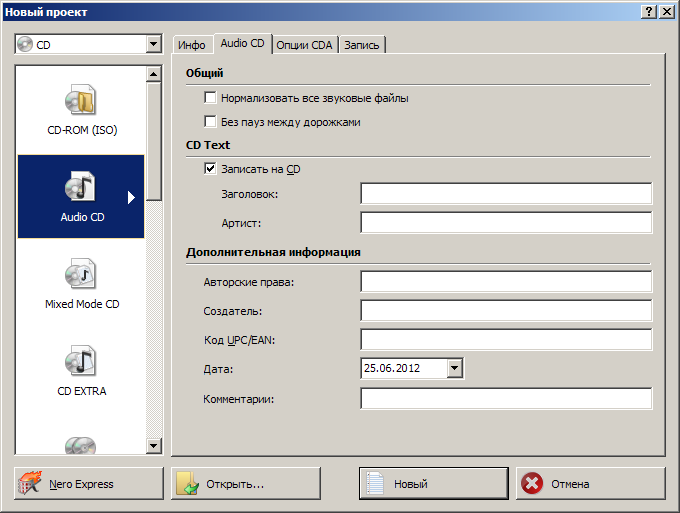Choose the CD EXTRA project icon

click(81, 361)
